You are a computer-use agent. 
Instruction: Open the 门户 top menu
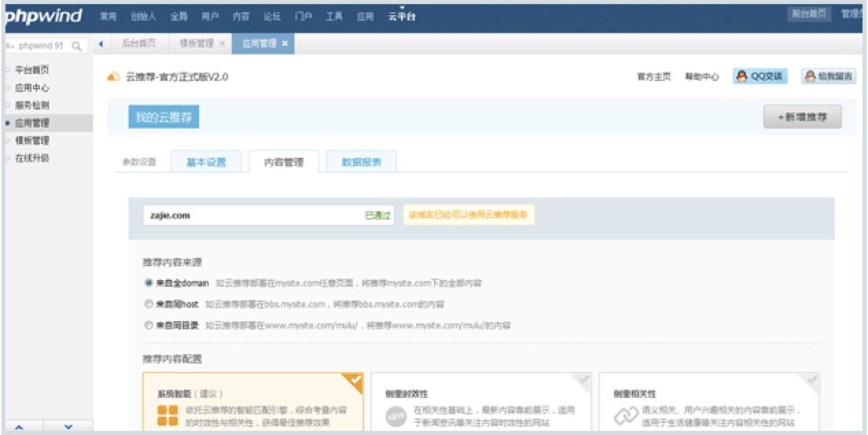click(x=303, y=16)
